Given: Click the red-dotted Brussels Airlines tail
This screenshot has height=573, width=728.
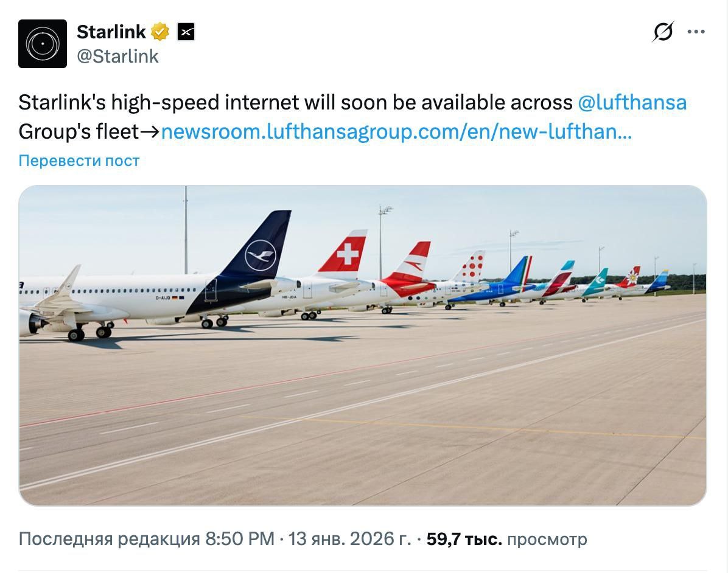Looking at the screenshot, I should (473, 266).
